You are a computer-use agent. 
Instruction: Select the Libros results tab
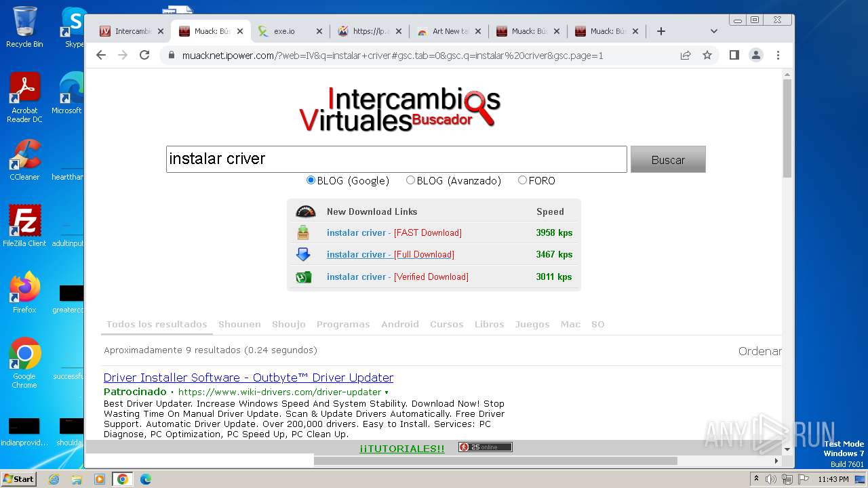pyautogui.click(x=489, y=324)
